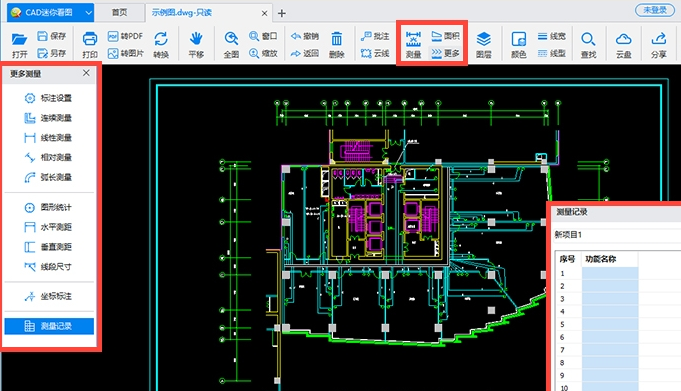Choose 连续测量 continuous measurement

(48, 118)
